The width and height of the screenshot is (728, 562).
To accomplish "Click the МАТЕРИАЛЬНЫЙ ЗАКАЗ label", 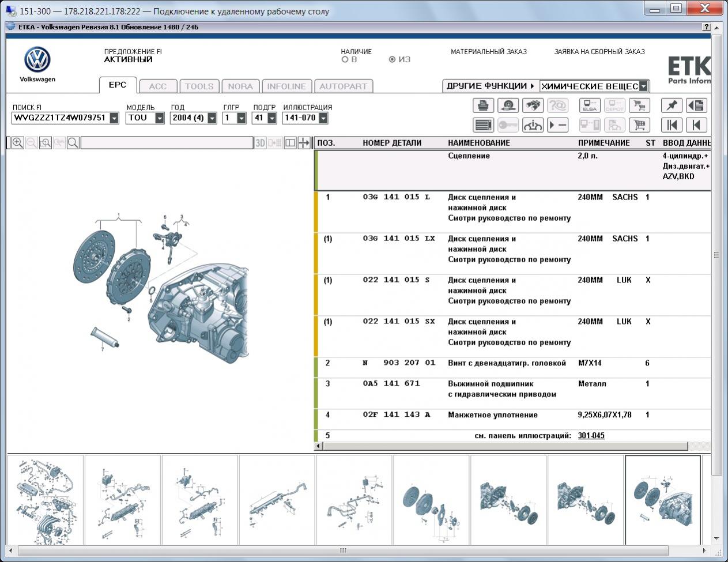I will (x=489, y=51).
